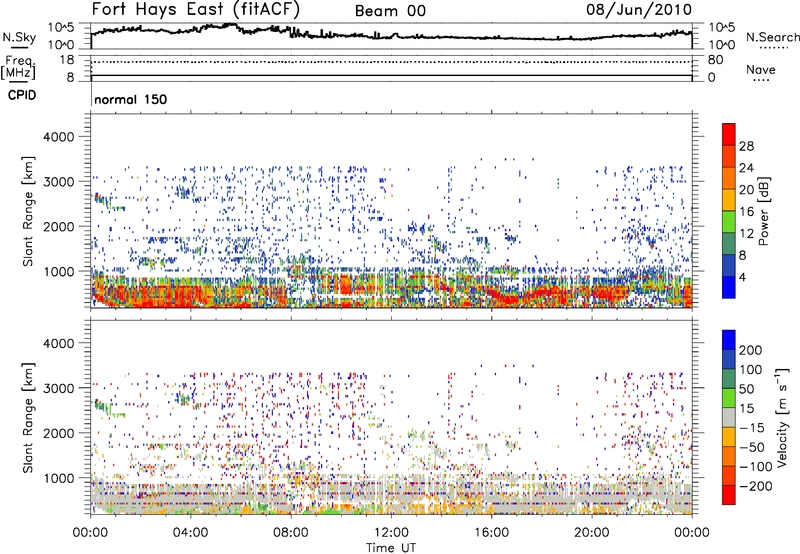
Task: Click the blue bottom of power colorbar
Action: coord(729,287)
